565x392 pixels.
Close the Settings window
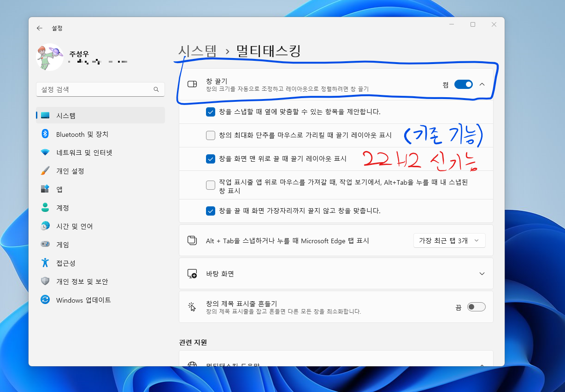(494, 24)
